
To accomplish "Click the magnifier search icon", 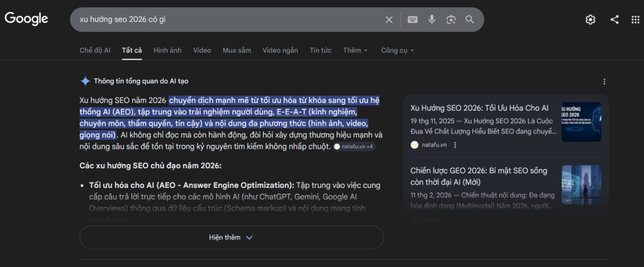I will (469, 19).
